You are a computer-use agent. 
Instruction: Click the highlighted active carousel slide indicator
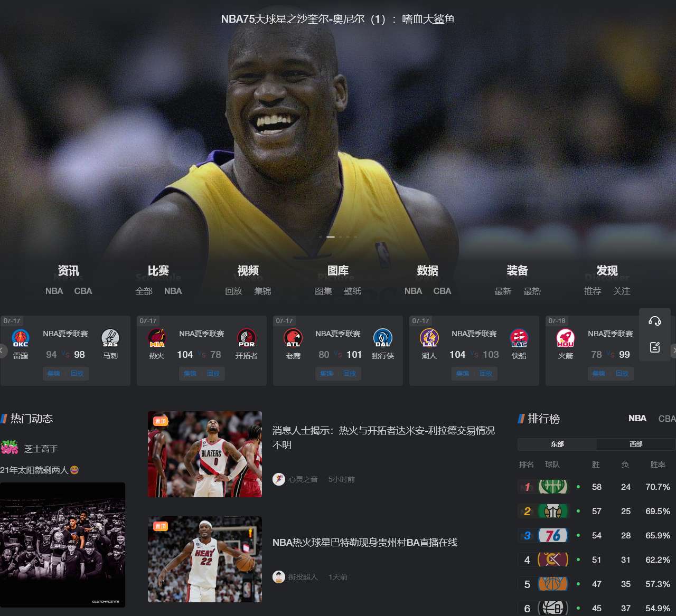tap(331, 237)
